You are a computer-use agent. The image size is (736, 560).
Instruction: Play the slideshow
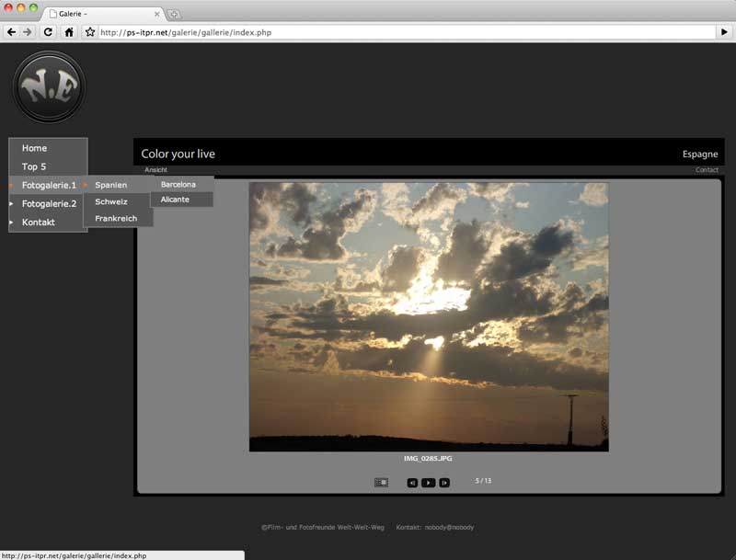pos(428,483)
